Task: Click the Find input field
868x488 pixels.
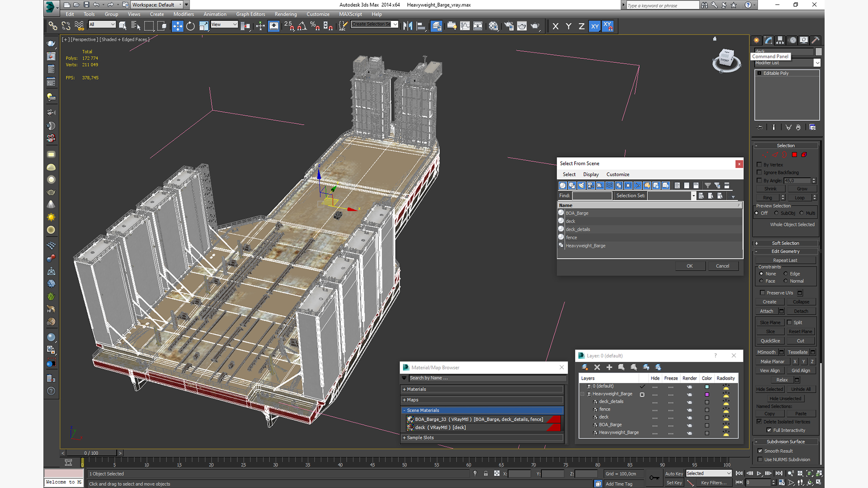Action: click(592, 196)
